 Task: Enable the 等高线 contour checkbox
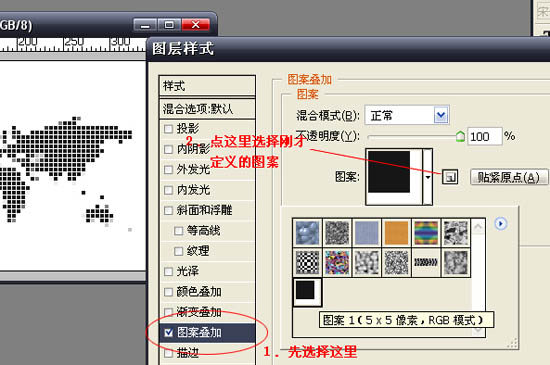[x=179, y=230]
